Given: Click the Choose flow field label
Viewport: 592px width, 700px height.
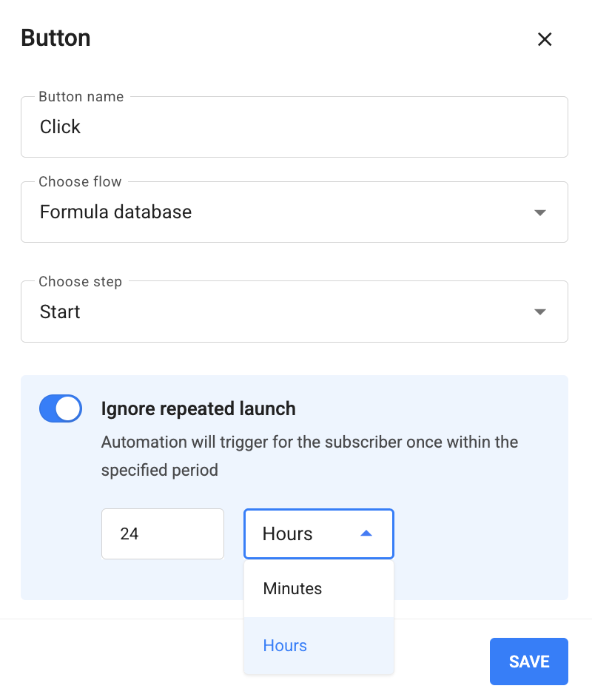Looking at the screenshot, I should click(80, 182).
